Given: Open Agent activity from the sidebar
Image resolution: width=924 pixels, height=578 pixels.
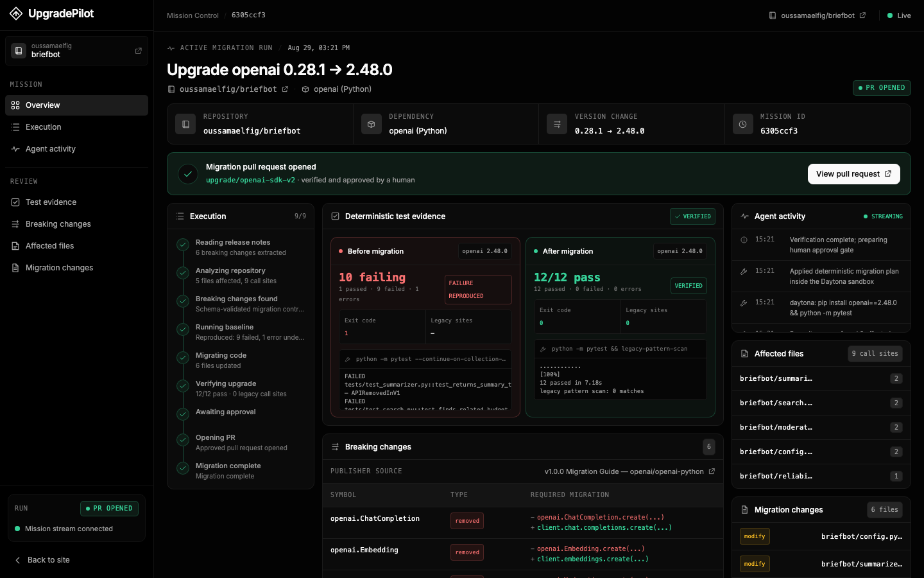Looking at the screenshot, I should pyautogui.click(x=76, y=149).
